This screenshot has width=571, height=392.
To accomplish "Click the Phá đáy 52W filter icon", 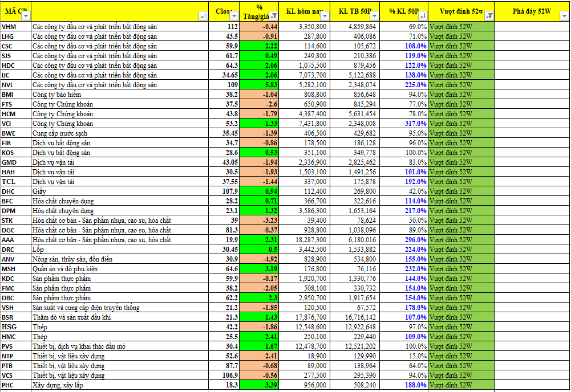I will (x=564, y=16).
